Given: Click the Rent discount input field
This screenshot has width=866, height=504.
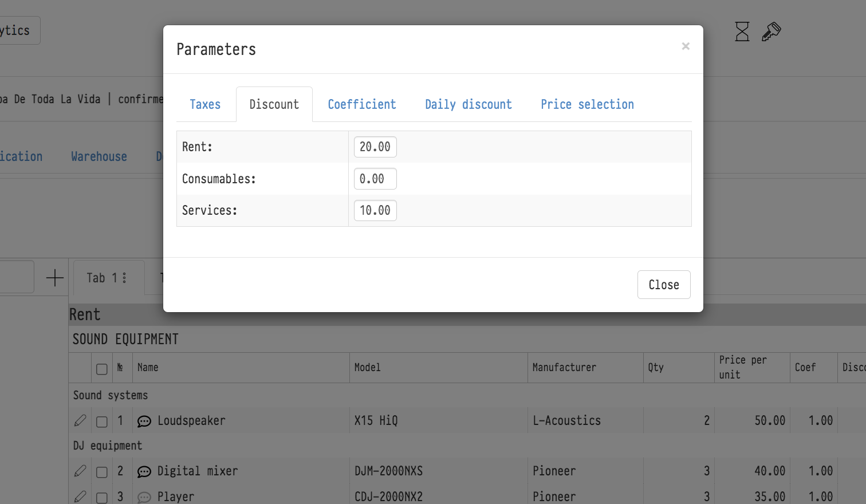Looking at the screenshot, I should 375,147.
